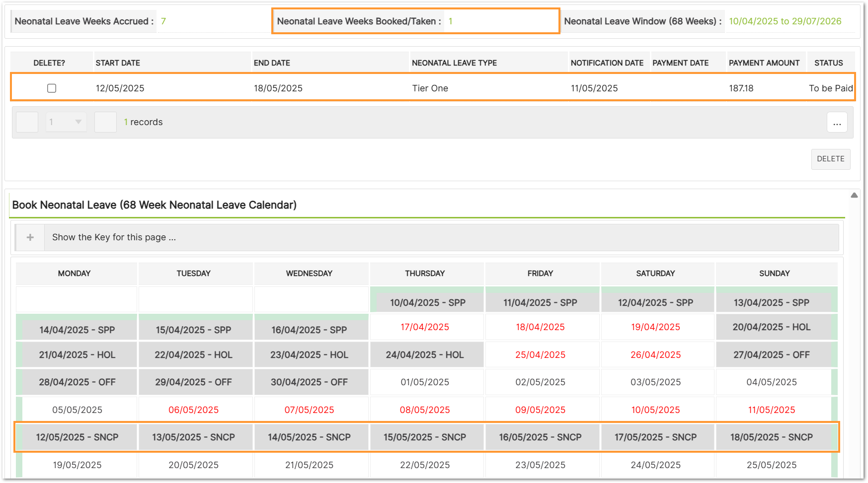Select calendar day 12/05/2025 - SNCP
The height and width of the screenshot is (483, 868).
77,437
